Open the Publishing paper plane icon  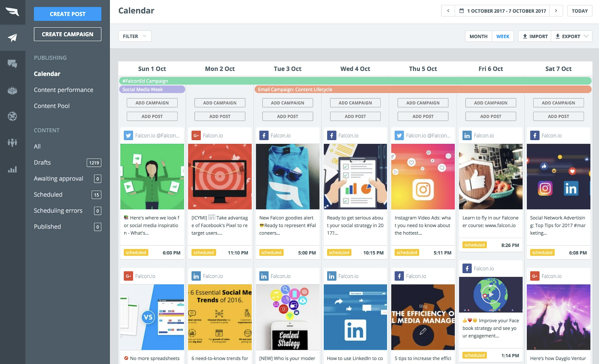(12, 37)
